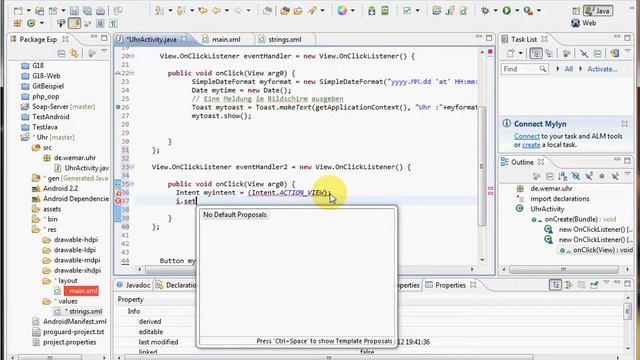Toggle Hide Local Types in Outline toolbar
The height and width of the screenshot is (360, 640).
[x=615, y=176]
